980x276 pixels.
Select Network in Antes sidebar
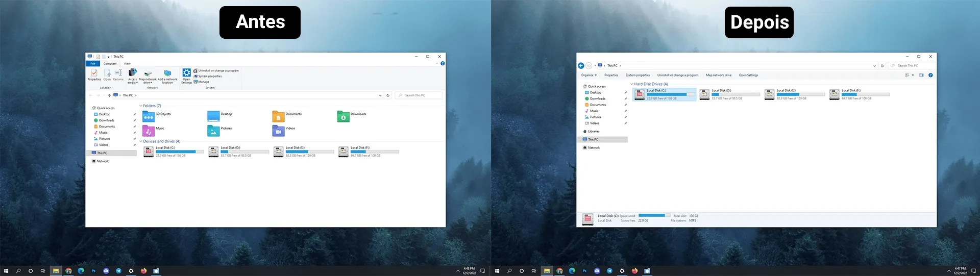pos(100,161)
